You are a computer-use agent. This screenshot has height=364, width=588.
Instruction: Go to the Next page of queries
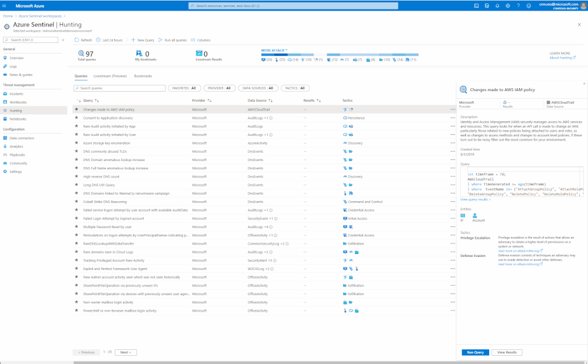[125, 352]
